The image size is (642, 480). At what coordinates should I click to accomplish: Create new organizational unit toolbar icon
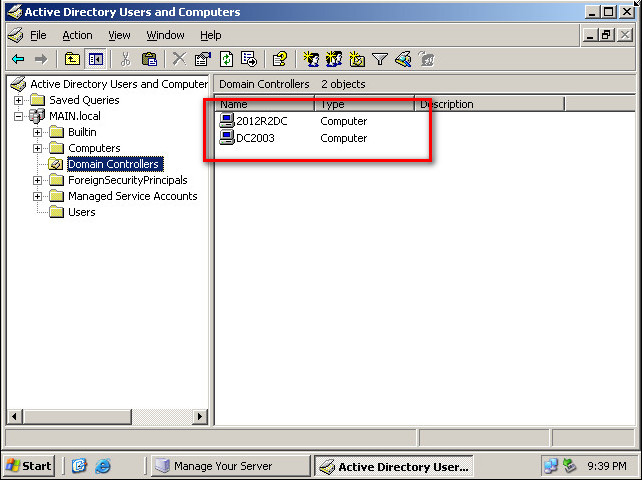tap(357, 60)
